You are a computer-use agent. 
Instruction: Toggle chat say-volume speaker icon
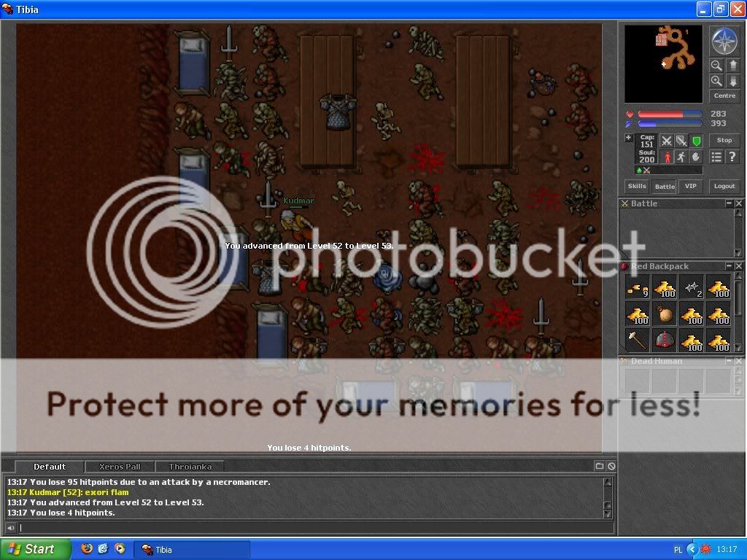point(10,528)
